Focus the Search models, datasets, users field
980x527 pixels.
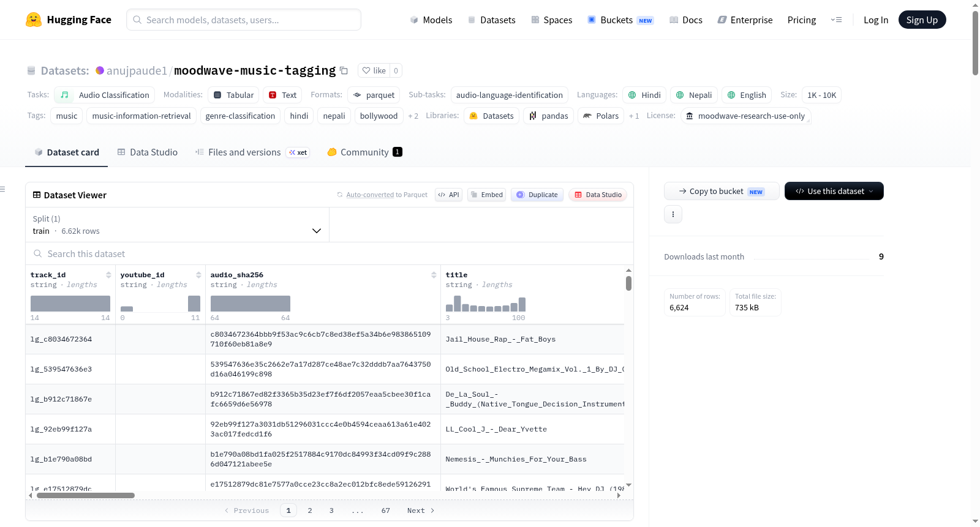[244, 20]
